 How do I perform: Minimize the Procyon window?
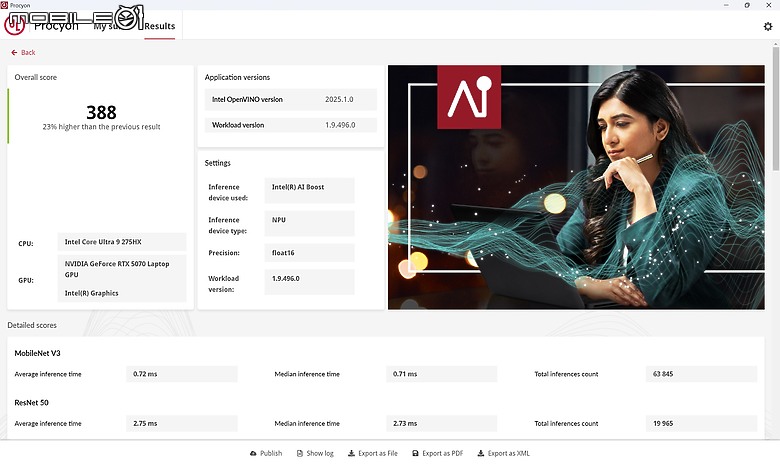726,5
